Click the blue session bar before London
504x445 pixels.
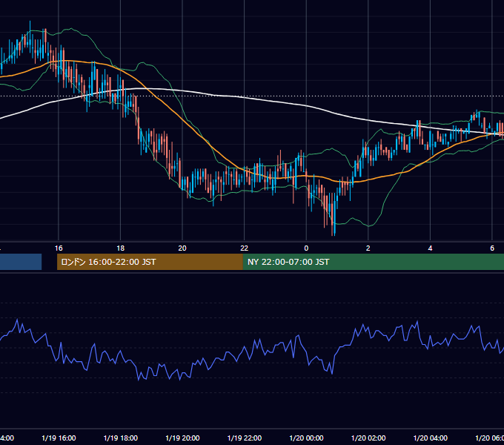coord(21,262)
